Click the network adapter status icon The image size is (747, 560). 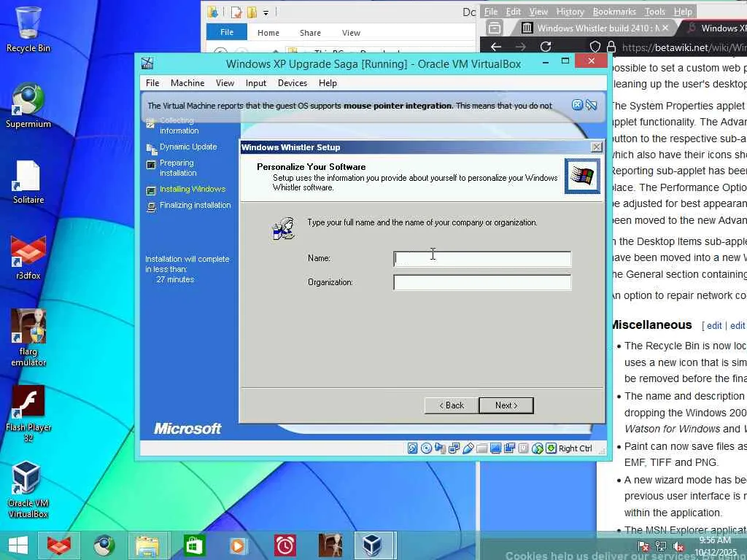click(x=454, y=448)
